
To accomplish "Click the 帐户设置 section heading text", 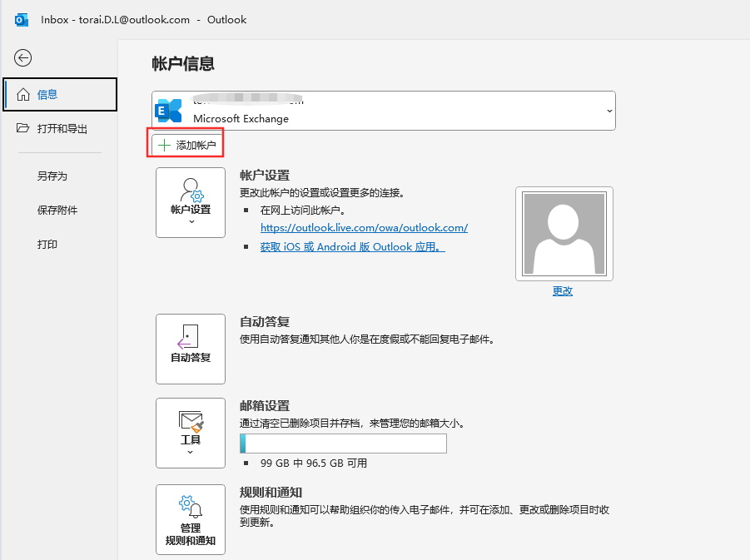I will 265,176.
